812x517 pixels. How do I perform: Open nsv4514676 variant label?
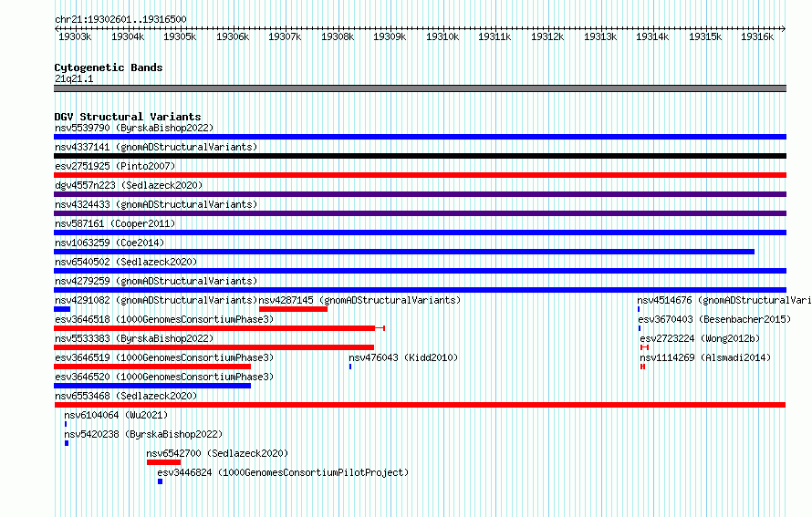(x=724, y=300)
